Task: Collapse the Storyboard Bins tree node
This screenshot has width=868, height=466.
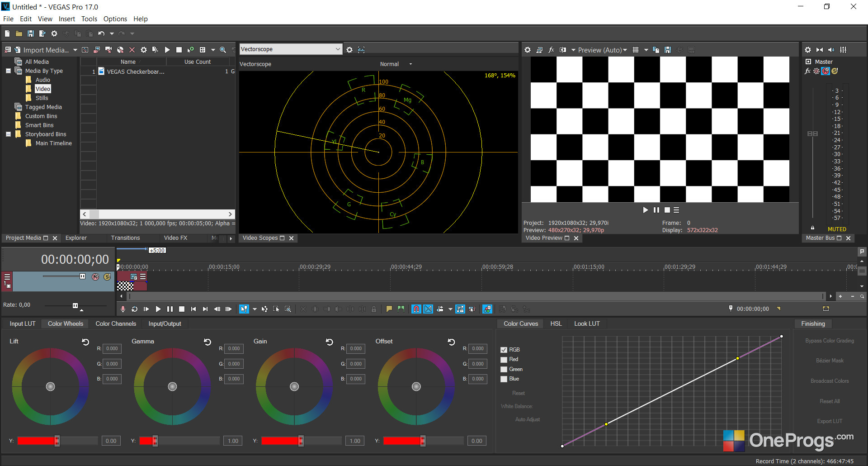Action: tap(8, 134)
